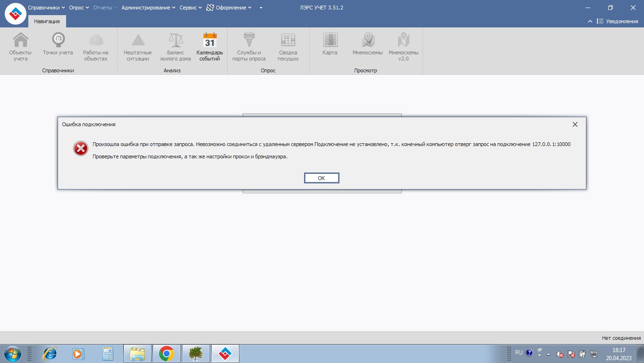Show hidden tray icons arrow
This screenshot has height=363, width=644.
pyautogui.click(x=548, y=354)
